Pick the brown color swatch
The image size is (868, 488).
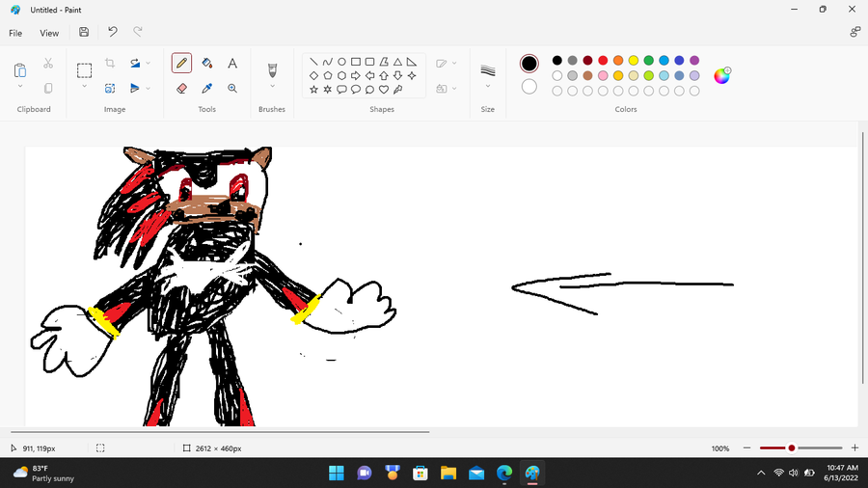(588, 75)
